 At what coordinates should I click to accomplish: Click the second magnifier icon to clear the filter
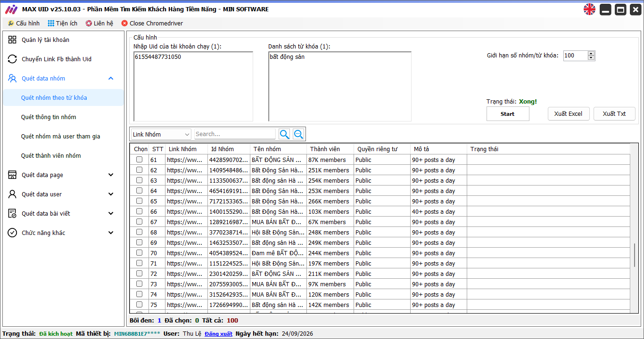tap(298, 134)
